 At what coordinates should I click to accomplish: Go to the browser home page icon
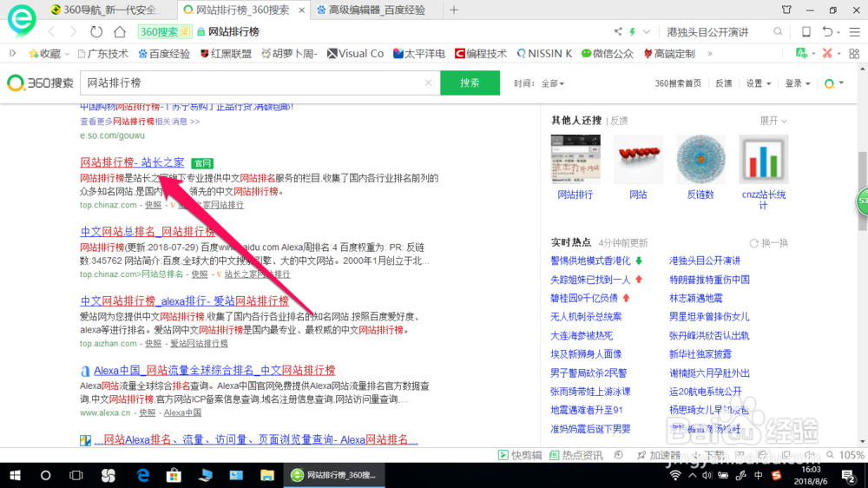pos(120,31)
